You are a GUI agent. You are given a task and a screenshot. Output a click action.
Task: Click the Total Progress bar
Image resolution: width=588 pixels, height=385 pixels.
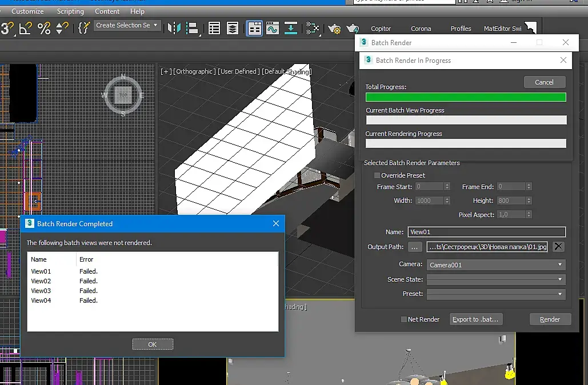click(x=466, y=97)
